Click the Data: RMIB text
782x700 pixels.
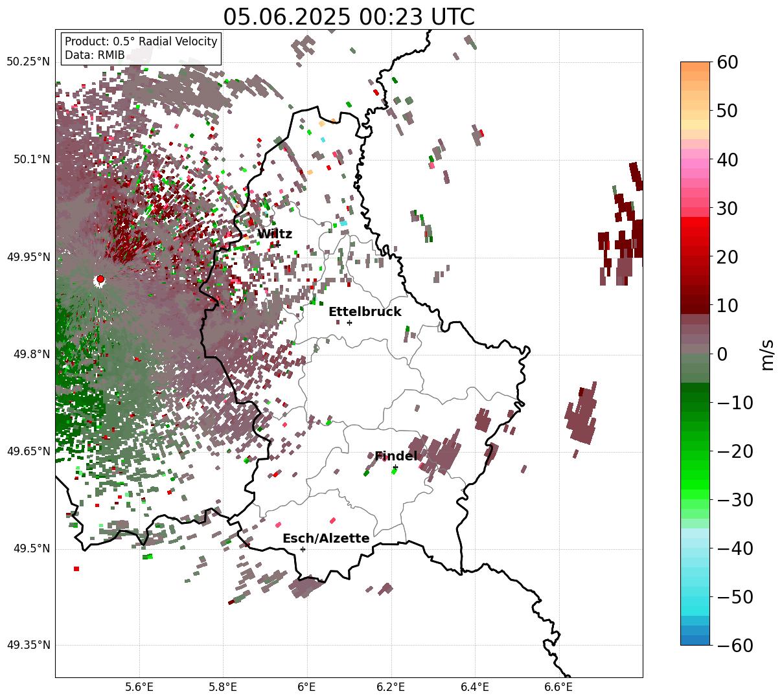[95, 56]
